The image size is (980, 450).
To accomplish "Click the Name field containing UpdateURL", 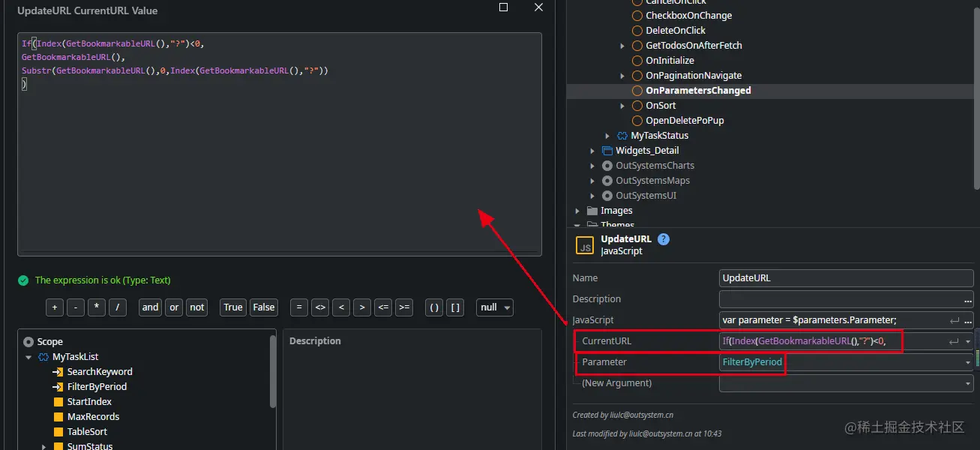I will 846,278.
